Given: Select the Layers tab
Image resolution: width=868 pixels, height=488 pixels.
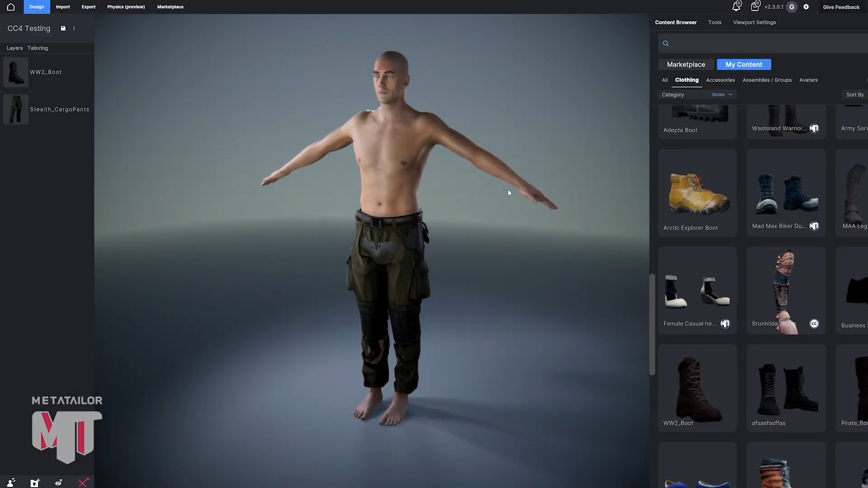Looking at the screenshot, I should (14, 48).
